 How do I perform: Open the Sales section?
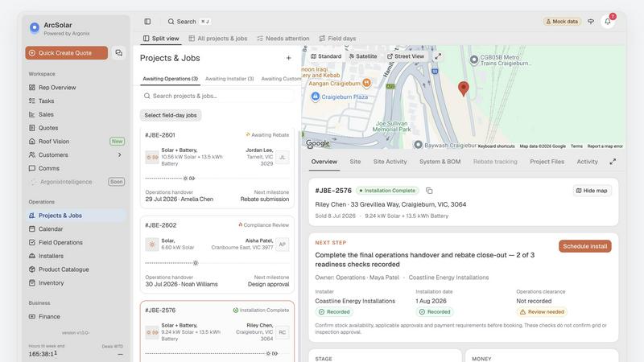[x=74, y=114]
